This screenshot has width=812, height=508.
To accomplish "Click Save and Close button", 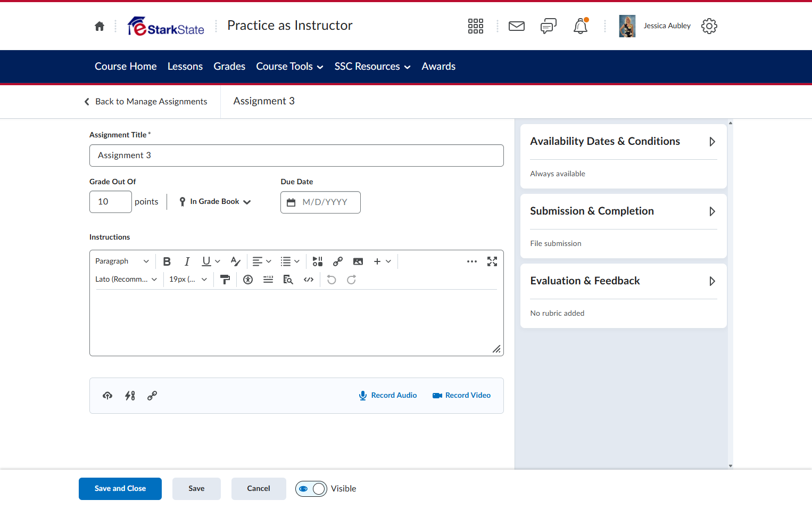I will (x=120, y=489).
